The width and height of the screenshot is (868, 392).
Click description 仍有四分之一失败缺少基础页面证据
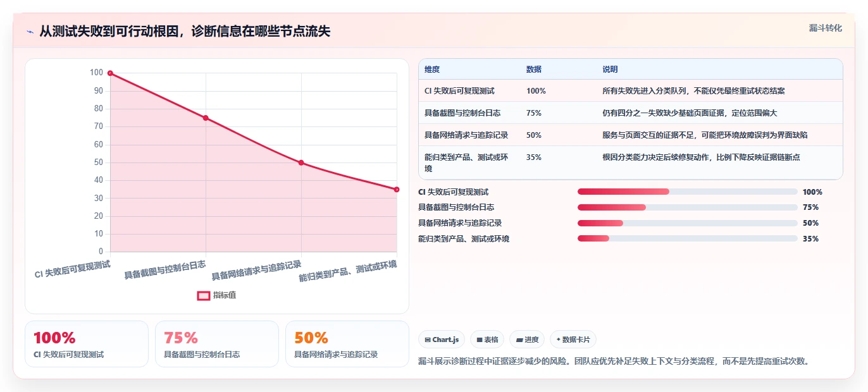click(x=690, y=113)
